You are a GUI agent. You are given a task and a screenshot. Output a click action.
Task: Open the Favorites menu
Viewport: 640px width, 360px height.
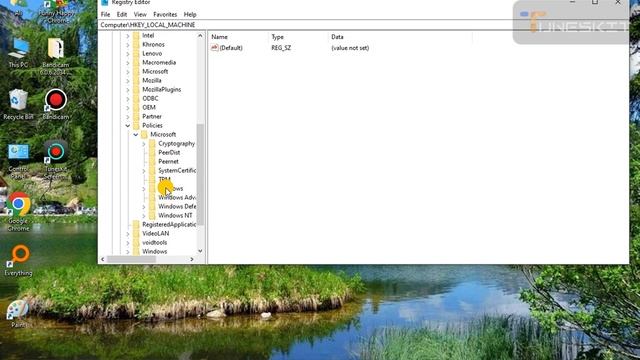pos(165,14)
